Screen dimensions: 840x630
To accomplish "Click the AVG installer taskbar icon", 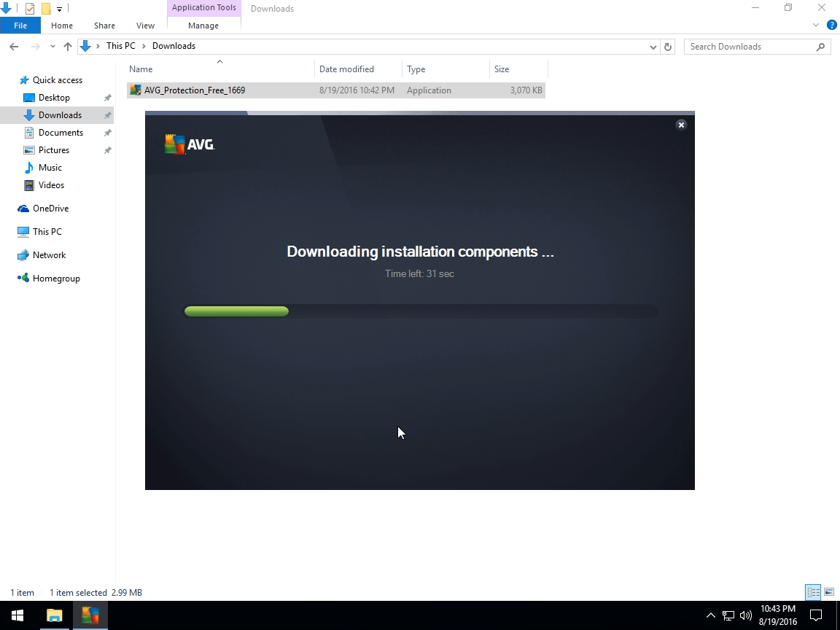I will (x=90, y=615).
